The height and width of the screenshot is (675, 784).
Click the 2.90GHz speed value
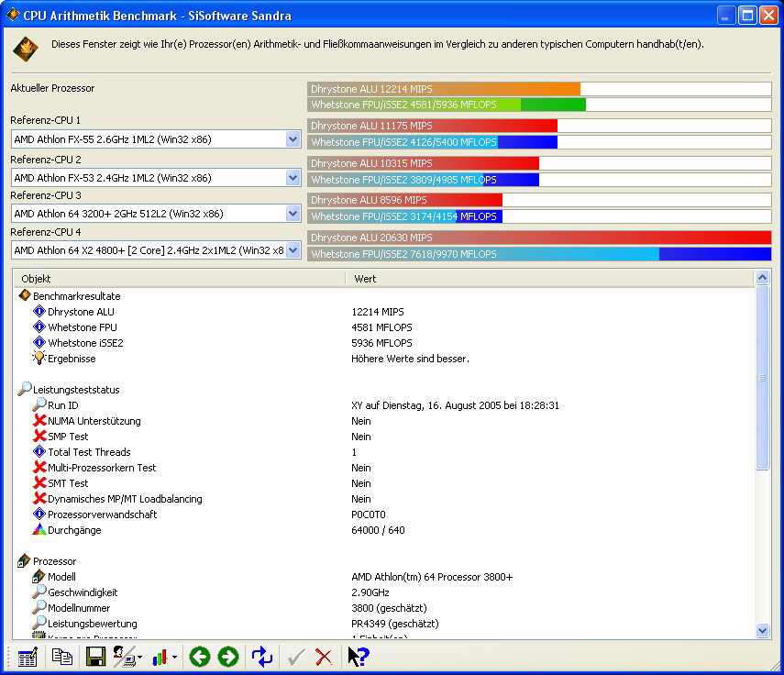pos(370,592)
